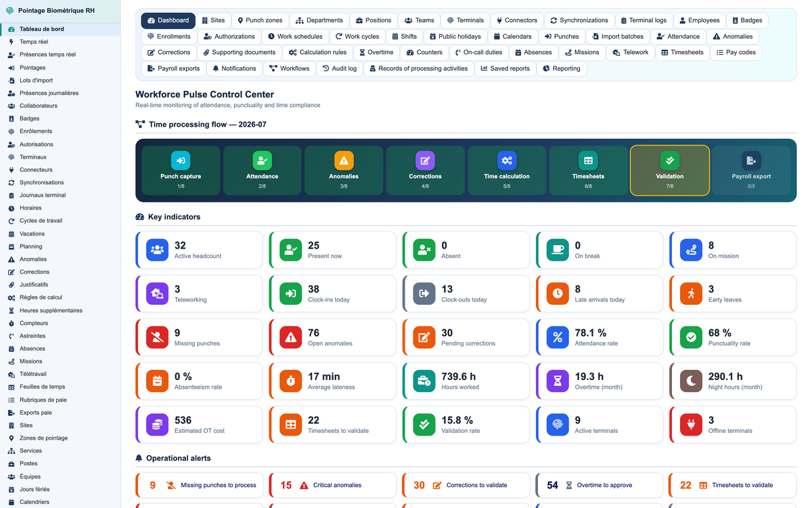Click the Punctuality rate value 68 %
This screenshot has height=508, width=812.
tap(719, 333)
